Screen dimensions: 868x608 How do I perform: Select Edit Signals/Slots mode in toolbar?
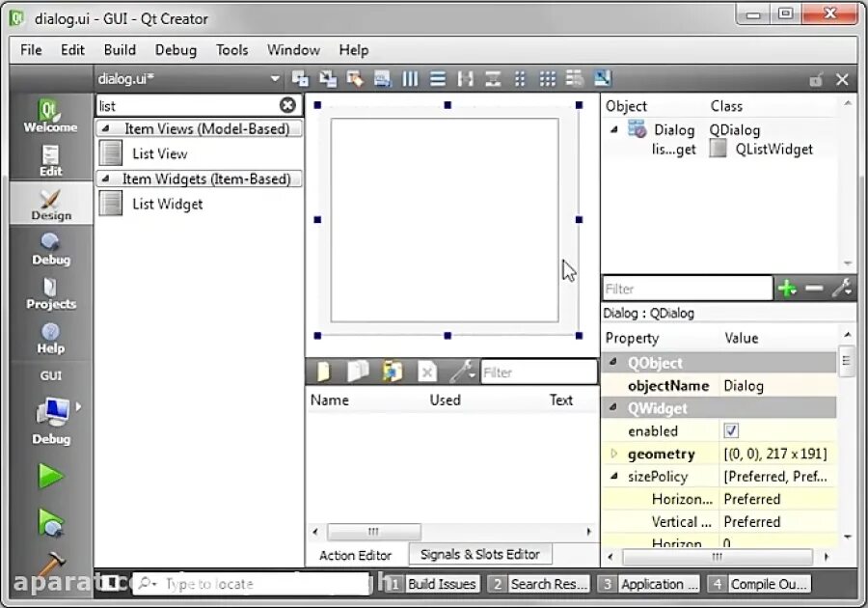(x=328, y=78)
